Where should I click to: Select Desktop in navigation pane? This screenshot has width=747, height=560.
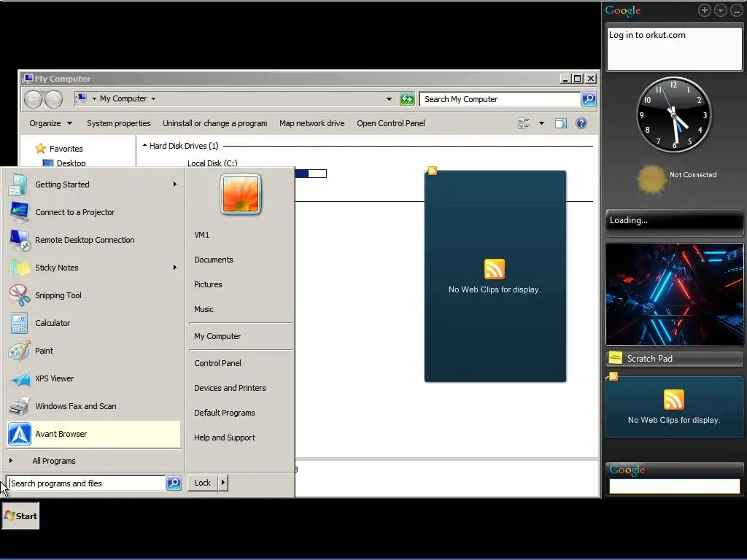[x=71, y=163]
